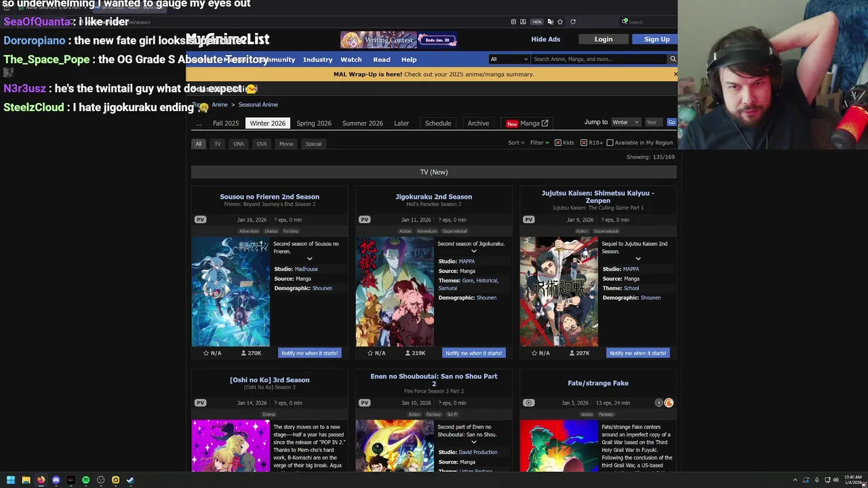This screenshot has height=488, width=868.
Task: Click the magnifier search button on MyAnimeList
Action: (673, 59)
